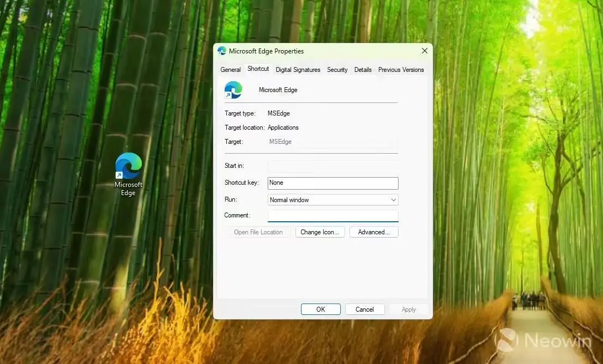Cancel the properties dialog

pyautogui.click(x=364, y=309)
